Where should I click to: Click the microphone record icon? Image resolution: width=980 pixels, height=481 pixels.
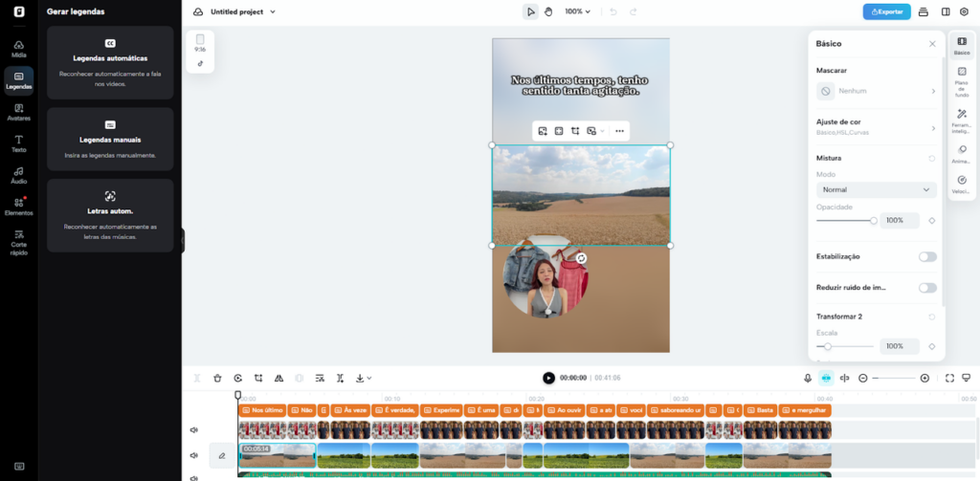click(808, 379)
